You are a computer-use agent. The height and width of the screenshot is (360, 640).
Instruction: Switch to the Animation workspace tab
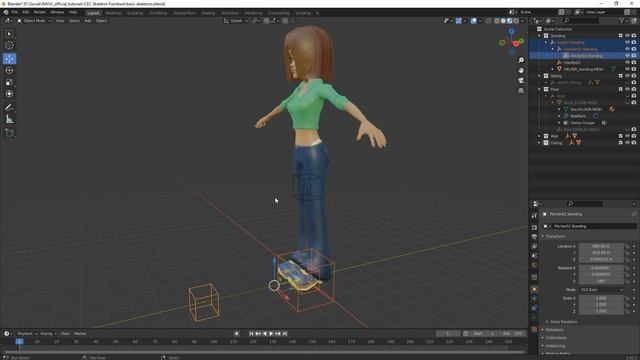(x=230, y=13)
